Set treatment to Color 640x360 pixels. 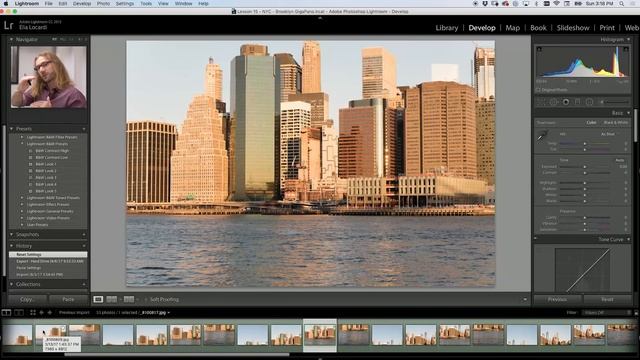[591, 122]
